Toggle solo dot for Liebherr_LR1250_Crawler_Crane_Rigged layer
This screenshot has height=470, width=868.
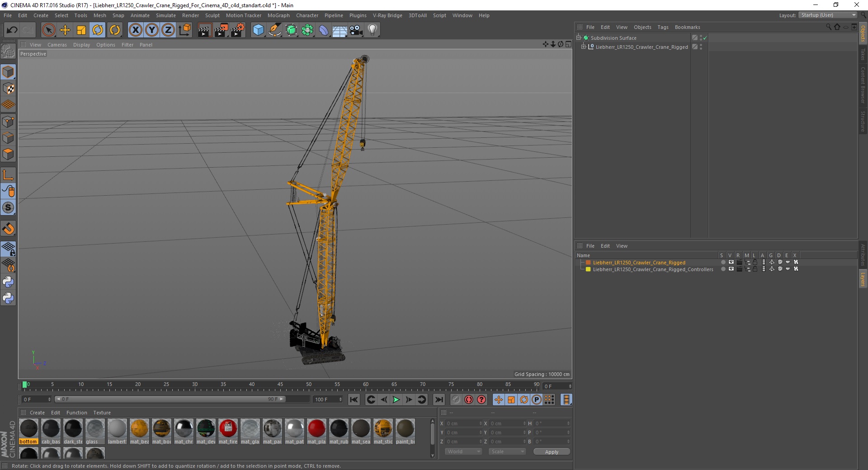click(x=723, y=262)
